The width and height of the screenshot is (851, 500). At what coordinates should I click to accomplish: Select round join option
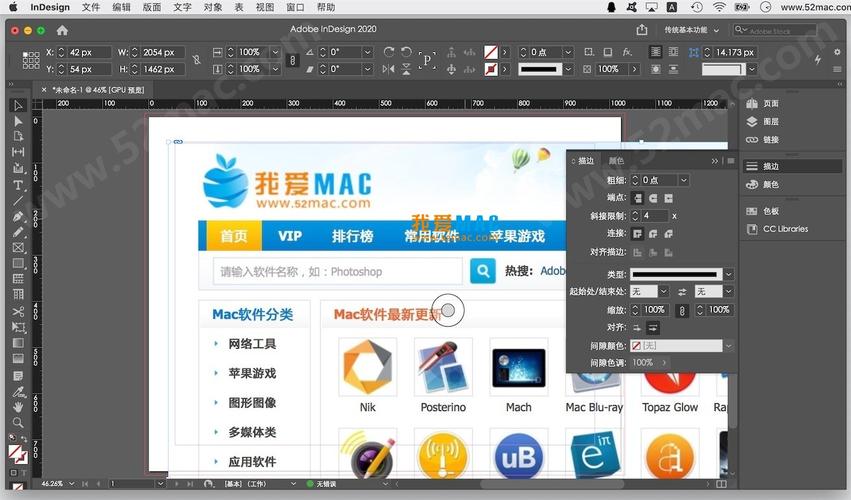click(x=653, y=233)
